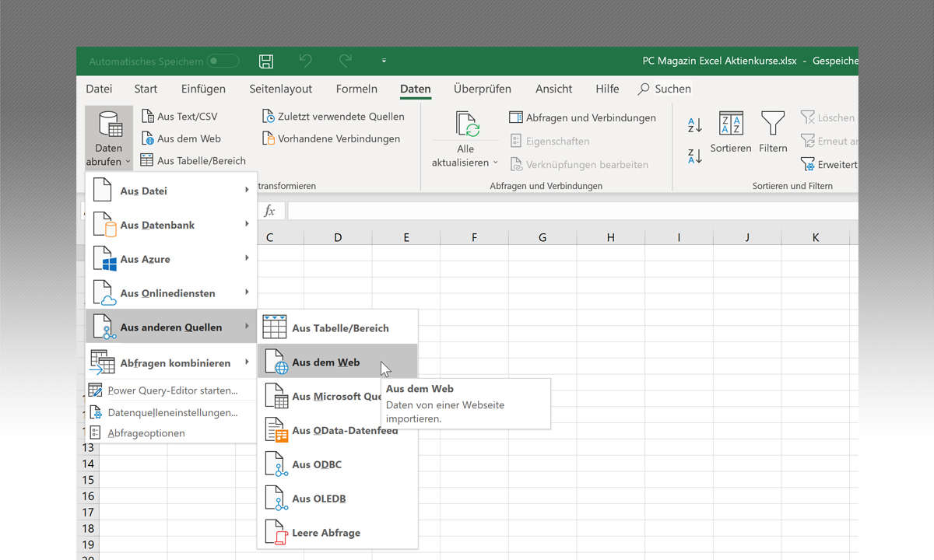This screenshot has width=934, height=560.
Task: Open the Formeln ribbon tab
Action: tap(356, 89)
